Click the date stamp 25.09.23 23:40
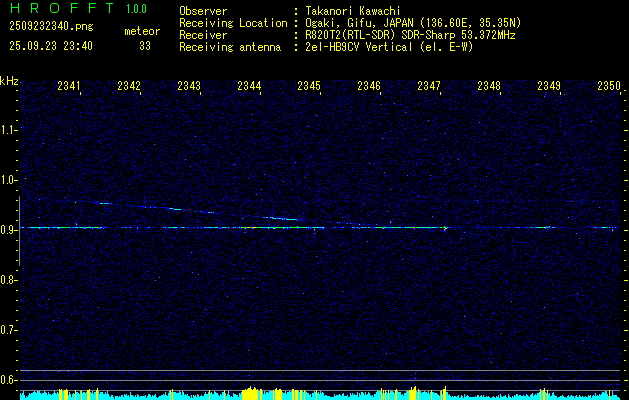This screenshot has width=629, height=400. [x=50, y=46]
